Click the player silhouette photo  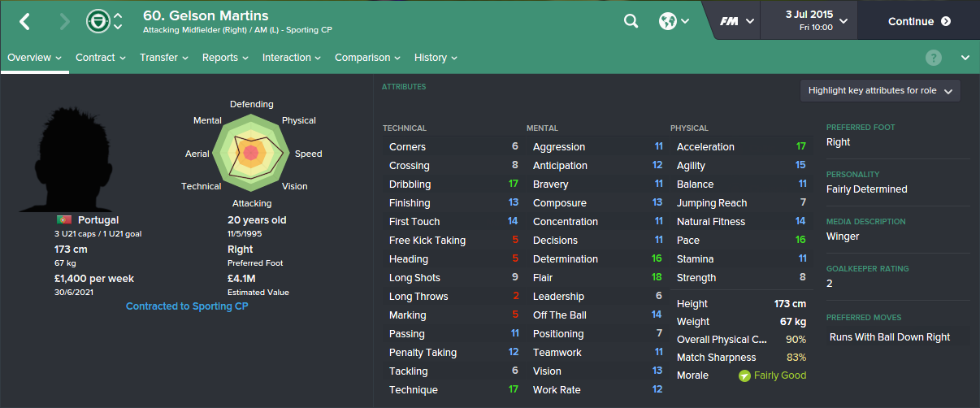click(68, 158)
